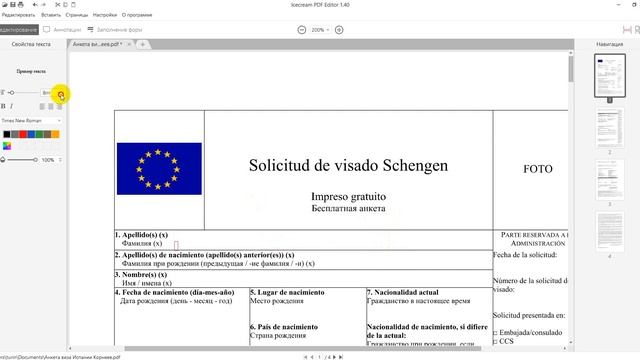
Task: Toggle italic text formatting
Action: pos(11,106)
